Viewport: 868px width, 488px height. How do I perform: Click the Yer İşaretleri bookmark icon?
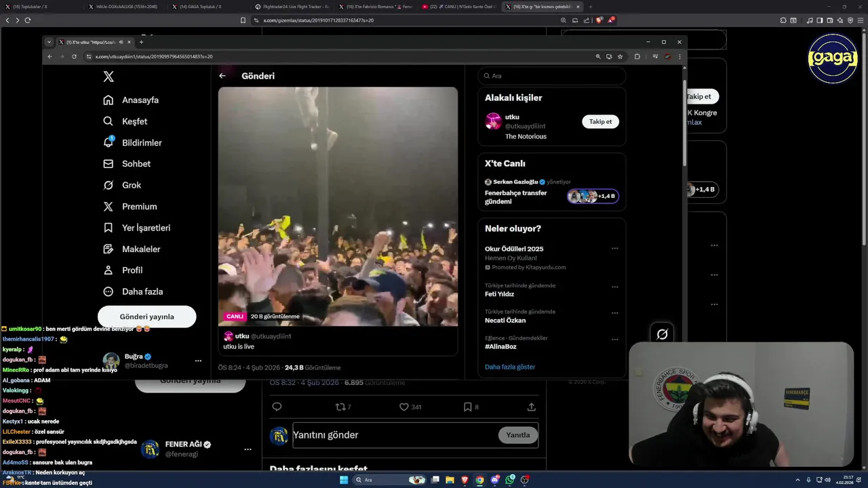coord(108,228)
